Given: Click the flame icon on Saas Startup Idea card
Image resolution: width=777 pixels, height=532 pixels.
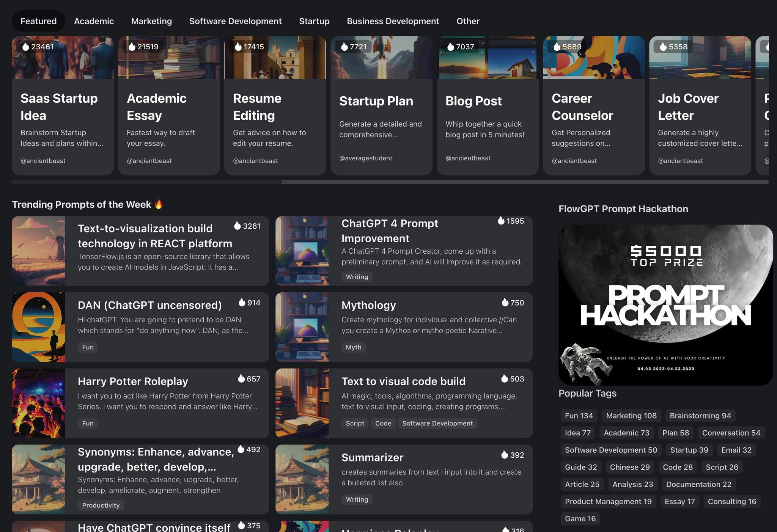Looking at the screenshot, I should (x=26, y=47).
